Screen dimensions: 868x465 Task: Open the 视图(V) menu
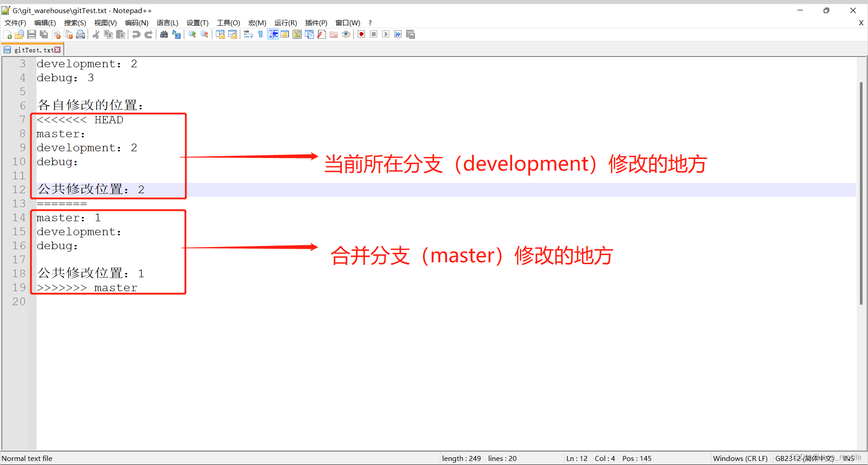pos(106,23)
